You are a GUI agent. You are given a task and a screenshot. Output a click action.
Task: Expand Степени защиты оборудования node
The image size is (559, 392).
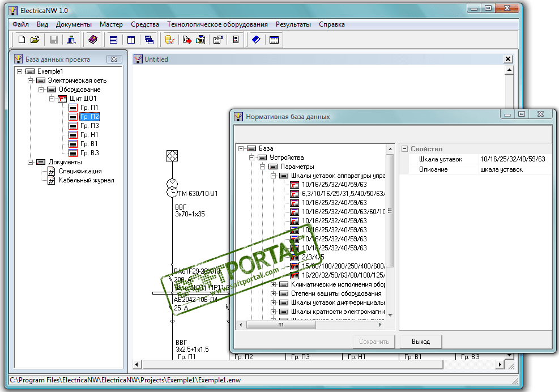pyautogui.click(x=273, y=293)
